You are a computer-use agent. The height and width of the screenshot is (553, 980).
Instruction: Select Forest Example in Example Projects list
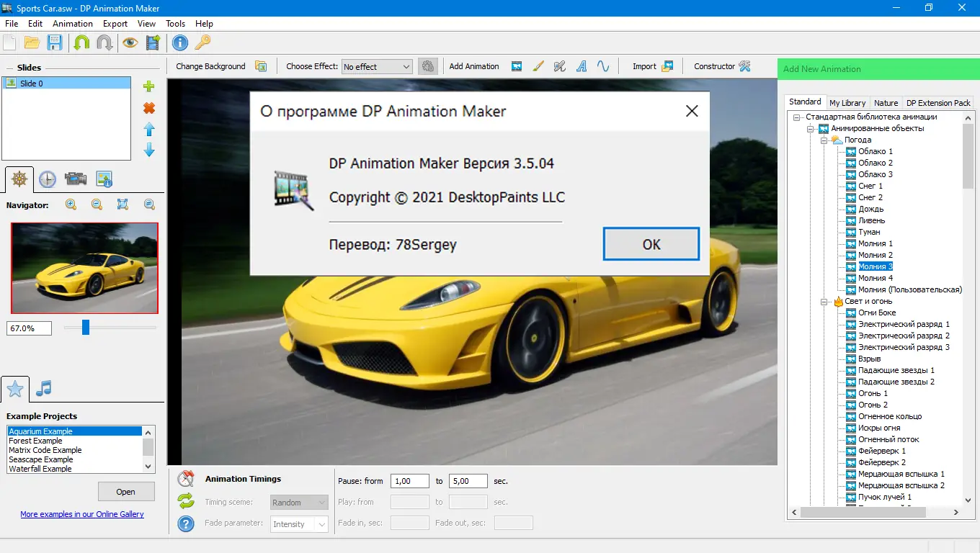[x=35, y=441]
